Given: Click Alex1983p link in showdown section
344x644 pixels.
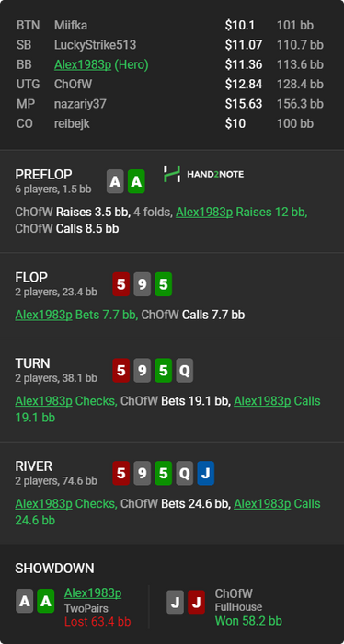Looking at the screenshot, I should pos(93,593).
